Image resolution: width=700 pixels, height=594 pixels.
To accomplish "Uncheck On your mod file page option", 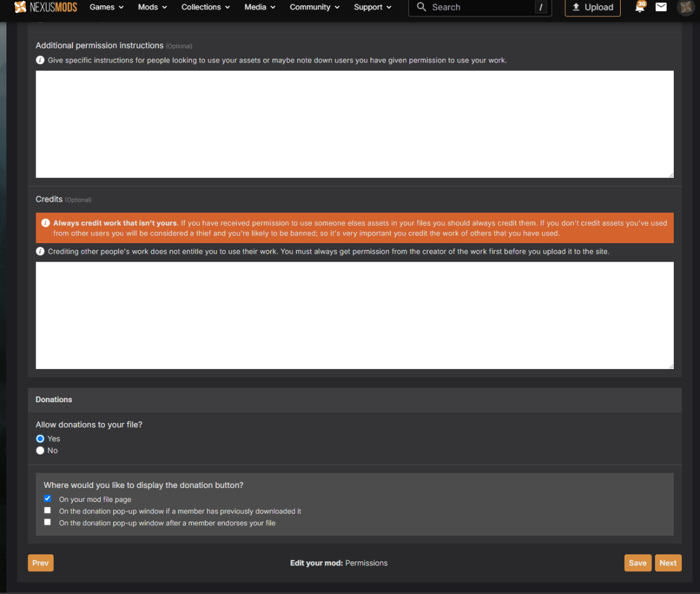I will (x=47, y=499).
